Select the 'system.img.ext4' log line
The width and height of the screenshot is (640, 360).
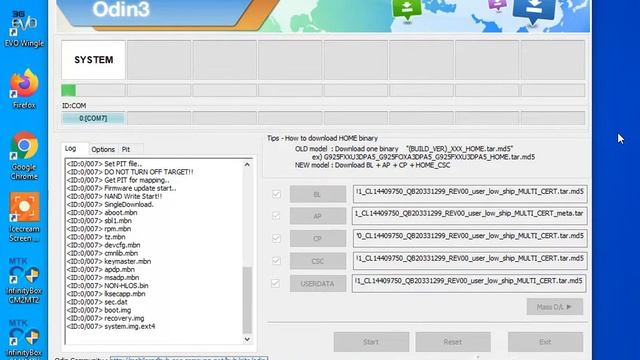tap(111, 327)
